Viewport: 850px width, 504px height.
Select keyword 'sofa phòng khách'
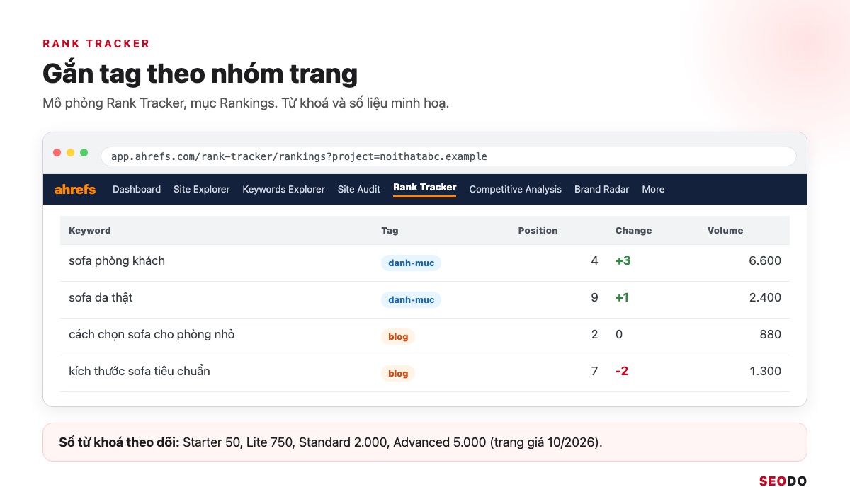(117, 260)
